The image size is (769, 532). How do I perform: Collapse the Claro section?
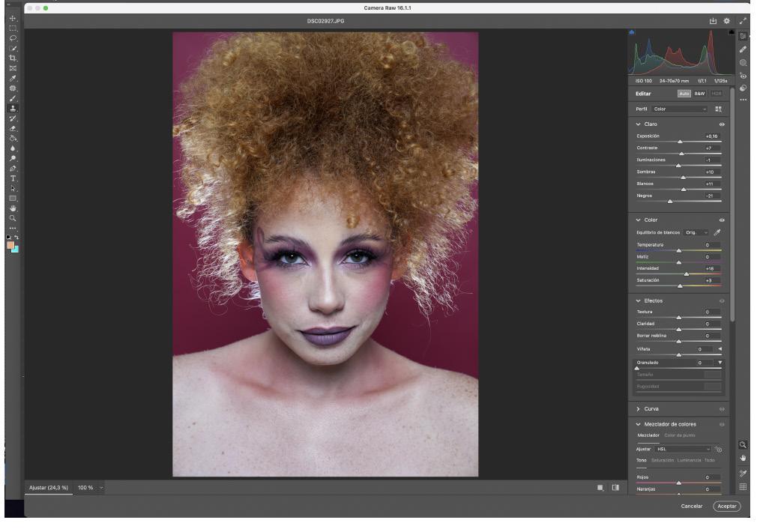click(x=638, y=124)
